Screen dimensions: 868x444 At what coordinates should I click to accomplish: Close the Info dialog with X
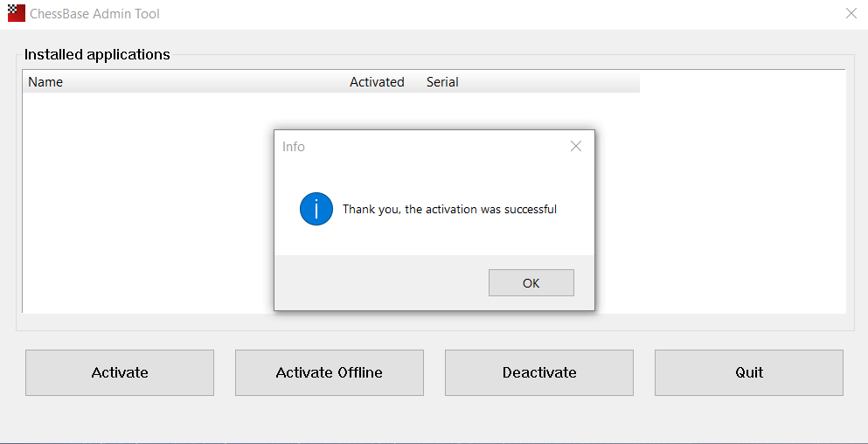coord(576,146)
